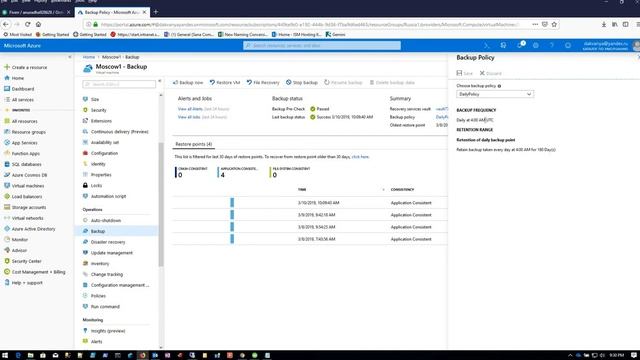Screen dimensions: 640x360
Task: Open View all Jobs link
Action: [x=189, y=117]
